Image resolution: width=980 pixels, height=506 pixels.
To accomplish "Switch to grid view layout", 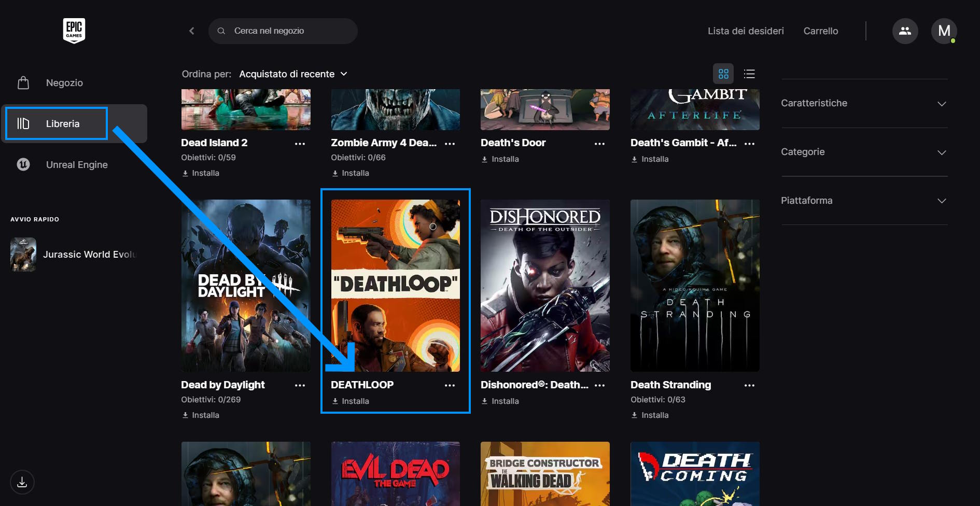I will point(723,74).
